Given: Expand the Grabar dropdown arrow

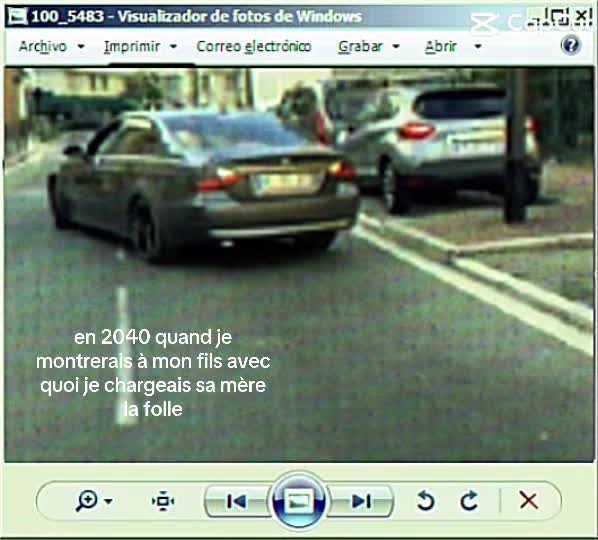Looking at the screenshot, I should point(396,47).
